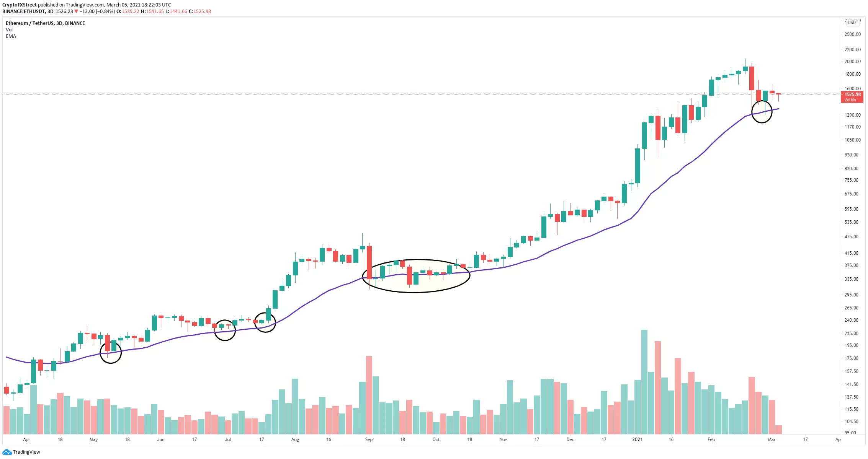Select the EMA indicator label

click(11, 36)
